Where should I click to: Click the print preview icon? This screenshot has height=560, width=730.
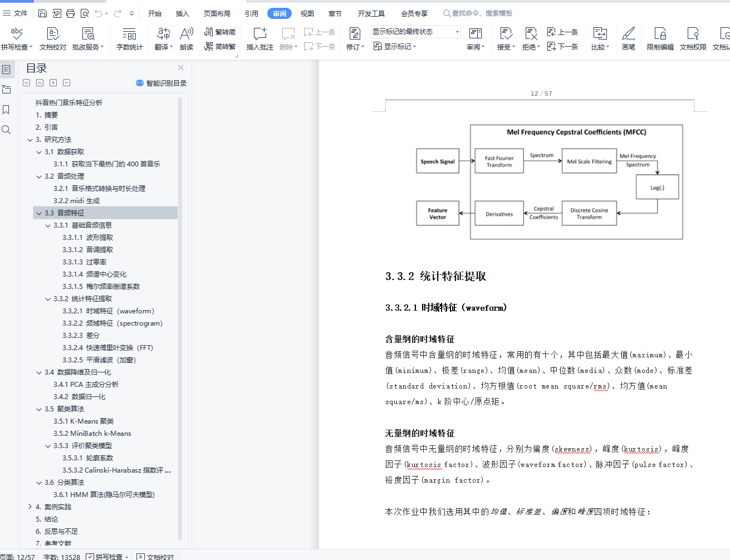pos(85,13)
